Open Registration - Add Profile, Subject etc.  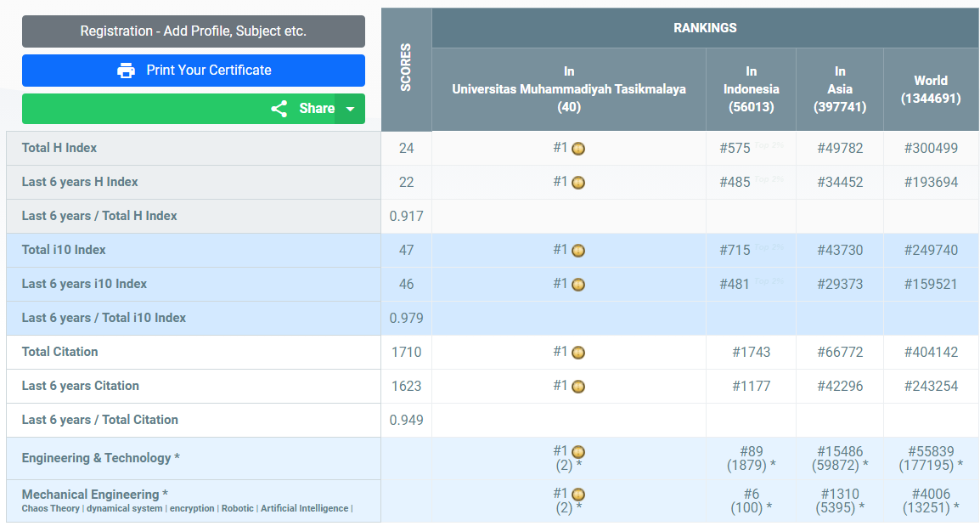[x=194, y=31]
